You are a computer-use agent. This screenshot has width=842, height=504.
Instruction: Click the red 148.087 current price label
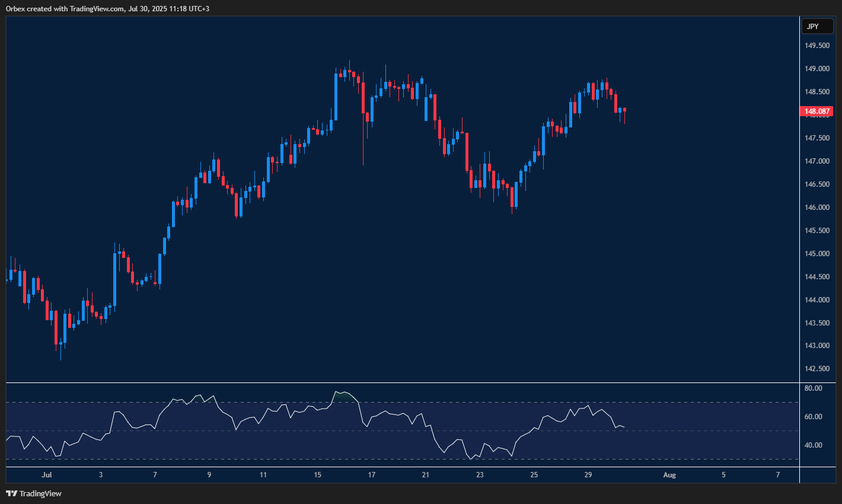click(x=817, y=111)
